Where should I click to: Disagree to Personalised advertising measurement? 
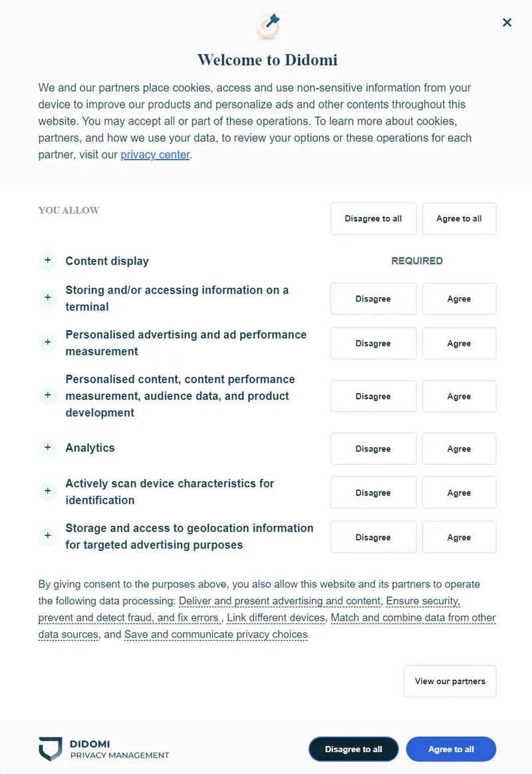click(x=373, y=343)
